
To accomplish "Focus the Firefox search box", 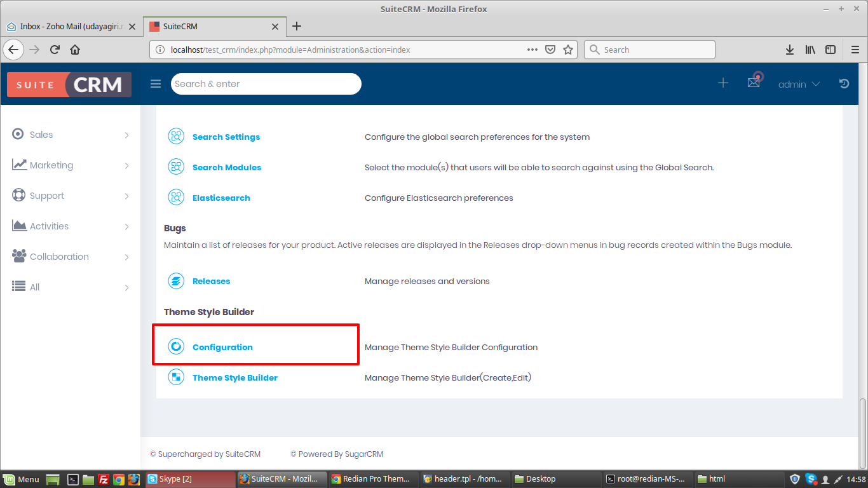I will point(649,50).
